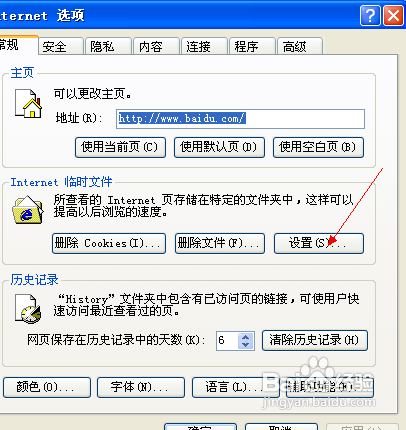Open the 隐私 tab
Image resolution: width=406 pixels, height=430 pixels.
pyautogui.click(x=108, y=46)
